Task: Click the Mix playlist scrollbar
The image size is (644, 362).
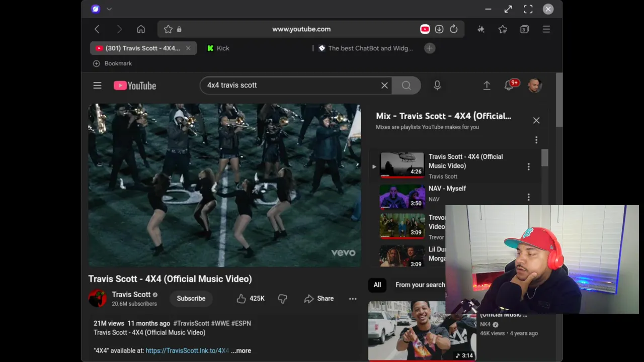Action: pyautogui.click(x=545, y=157)
